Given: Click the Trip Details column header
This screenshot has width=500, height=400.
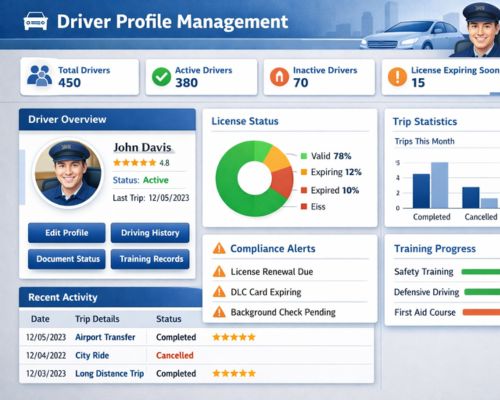Looking at the screenshot, I should (x=97, y=319).
